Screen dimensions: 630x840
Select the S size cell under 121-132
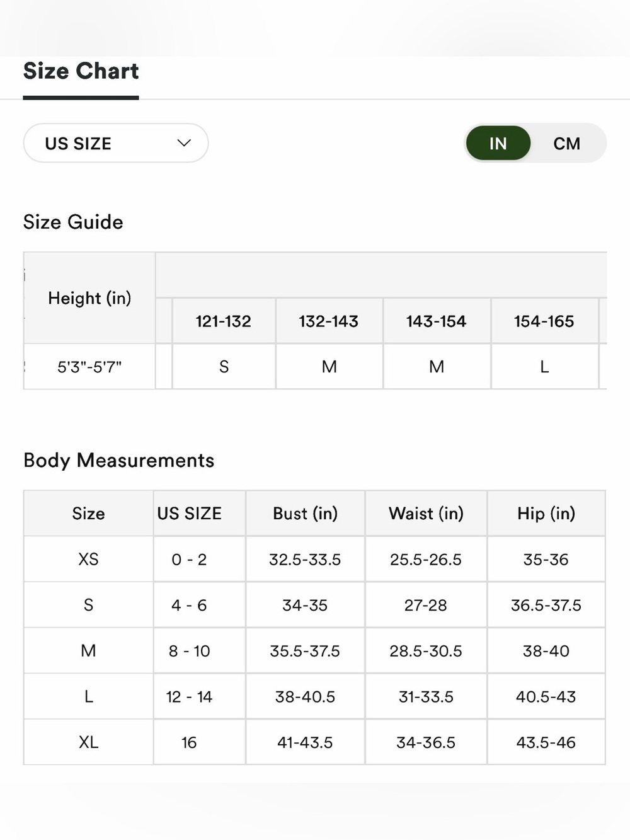tap(224, 367)
